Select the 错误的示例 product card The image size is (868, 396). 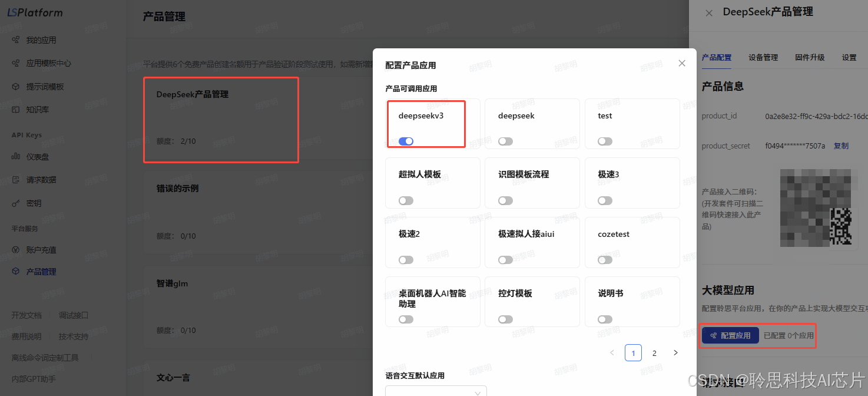coord(258,212)
